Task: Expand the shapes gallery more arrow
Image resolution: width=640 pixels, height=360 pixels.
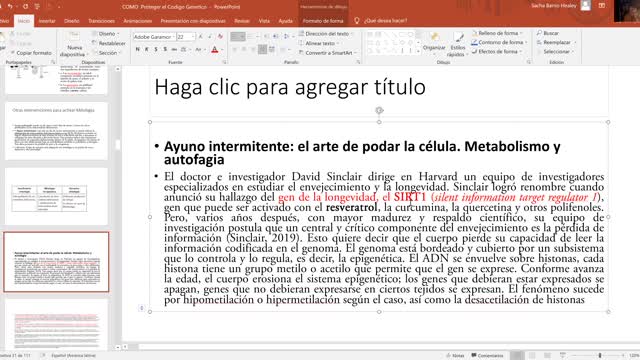Action: (418, 52)
